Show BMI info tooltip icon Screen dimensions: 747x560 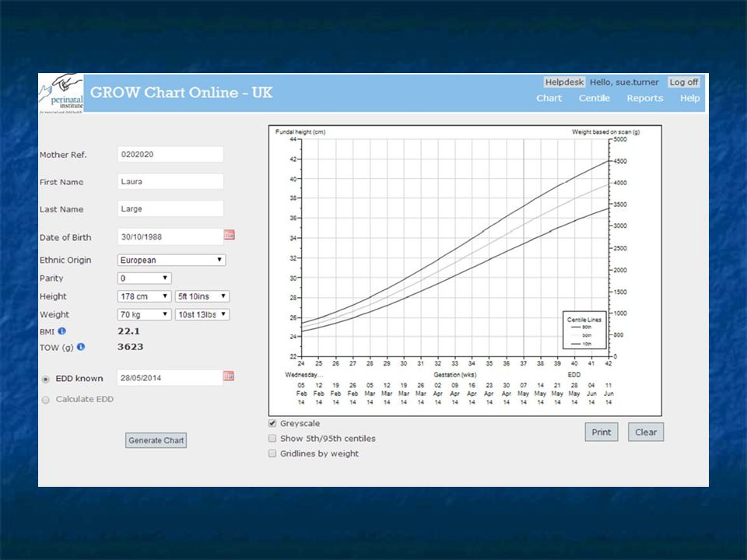point(62,331)
